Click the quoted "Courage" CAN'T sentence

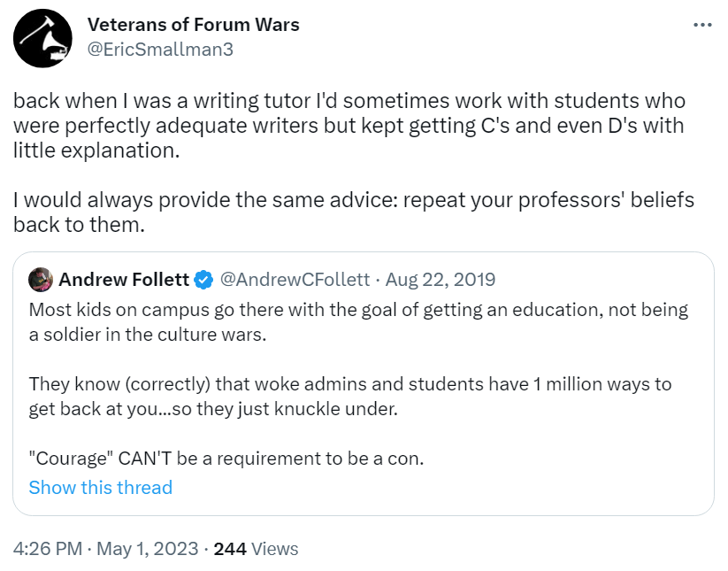coord(226,459)
